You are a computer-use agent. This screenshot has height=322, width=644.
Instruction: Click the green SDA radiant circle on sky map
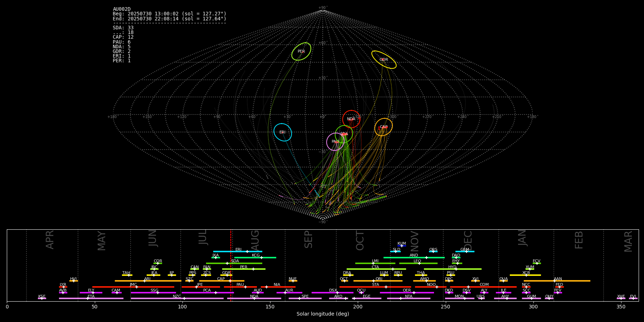(x=344, y=134)
